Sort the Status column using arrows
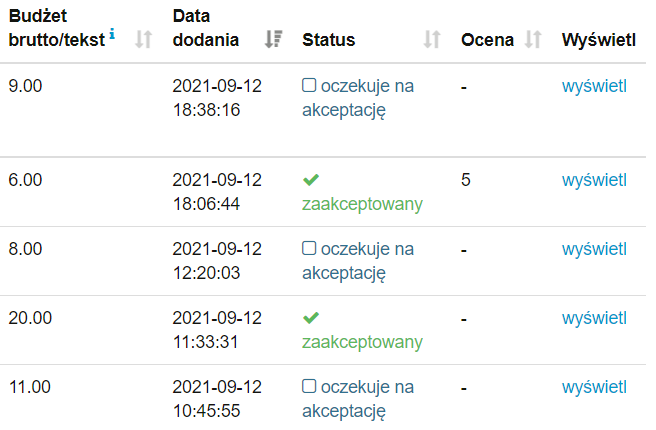Screen dimensions: 656x430 [432, 40]
